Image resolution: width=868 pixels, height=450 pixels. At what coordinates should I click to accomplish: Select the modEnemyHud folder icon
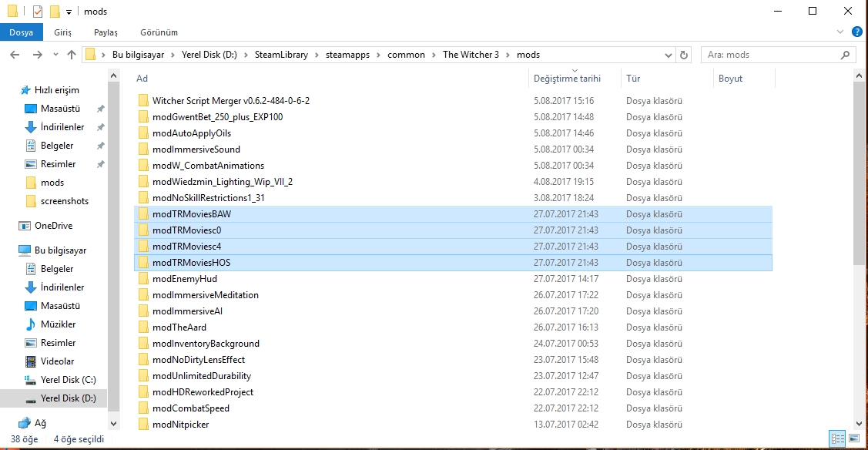click(x=143, y=279)
